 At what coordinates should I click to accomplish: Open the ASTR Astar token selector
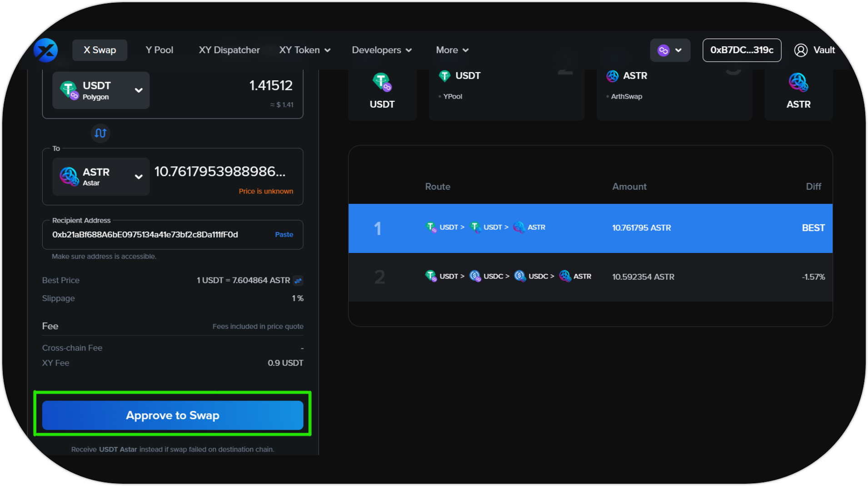[x=101, y=177]
